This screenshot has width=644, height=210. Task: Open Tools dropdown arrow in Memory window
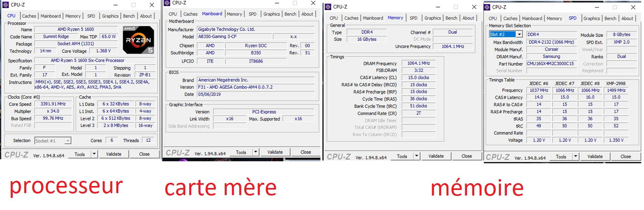417,156
